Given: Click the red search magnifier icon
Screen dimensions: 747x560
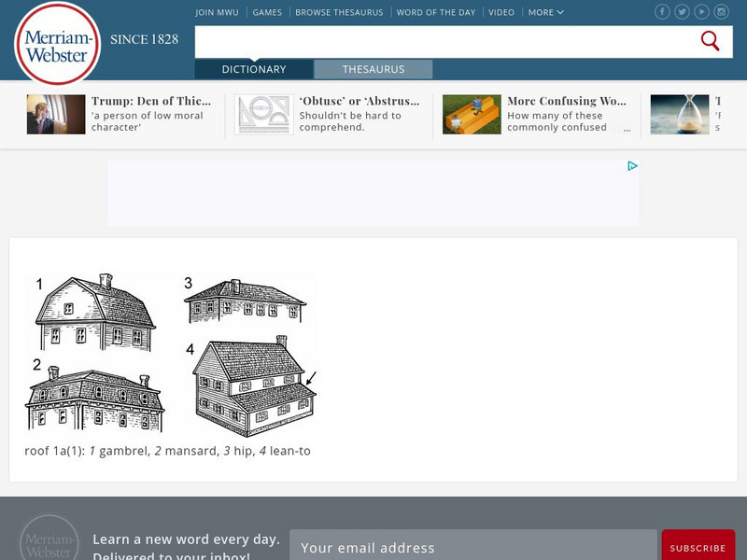Looking at the screenshot, I should pos(710,41).
